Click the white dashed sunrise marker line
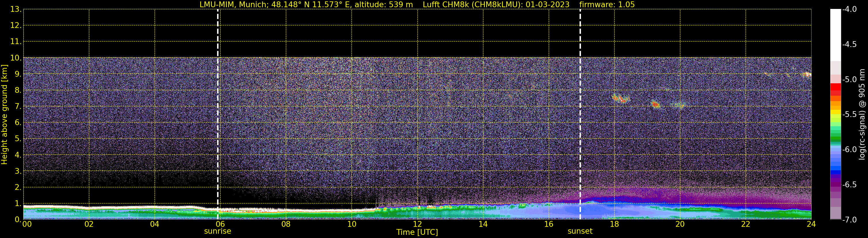Image resolution: width=868 pixels, height=238 pixels. point(218,114)
